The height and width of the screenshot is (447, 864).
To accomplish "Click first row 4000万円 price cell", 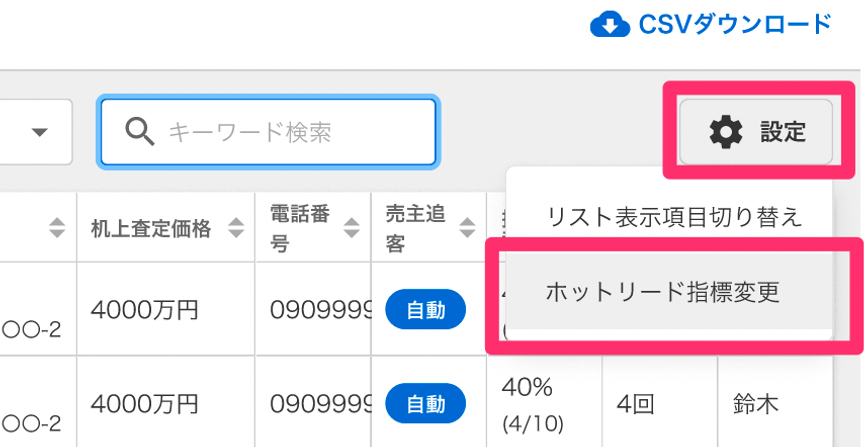I will pos(145,311).
